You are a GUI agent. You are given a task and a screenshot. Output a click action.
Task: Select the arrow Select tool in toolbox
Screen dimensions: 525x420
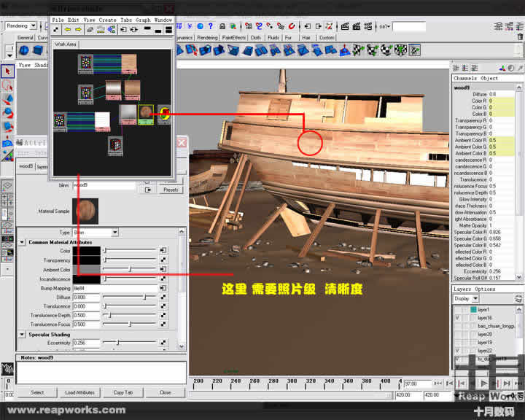[7, 71]
